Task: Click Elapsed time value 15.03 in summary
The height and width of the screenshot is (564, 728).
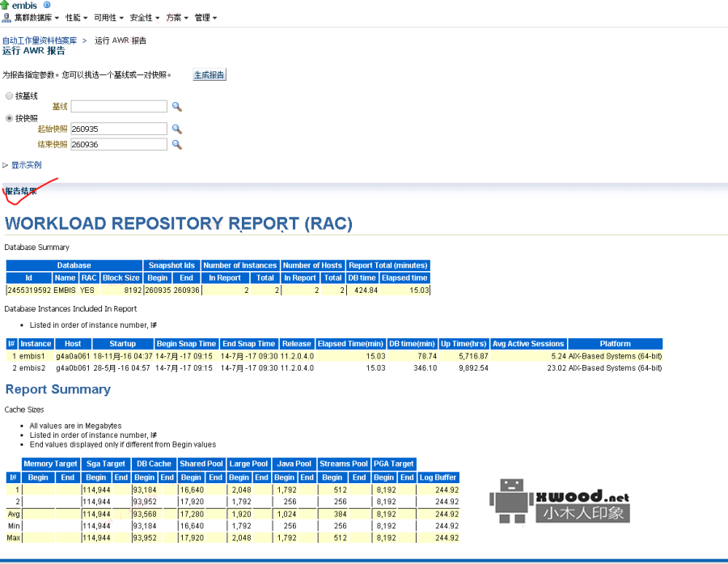Action: [x=419, y=290]
